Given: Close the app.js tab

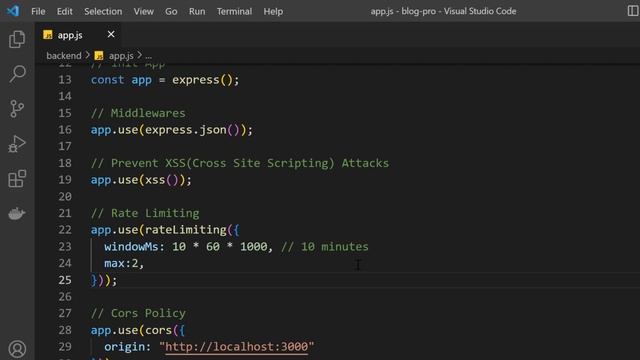Looking at the screenshot, I should tap(111, 35).
